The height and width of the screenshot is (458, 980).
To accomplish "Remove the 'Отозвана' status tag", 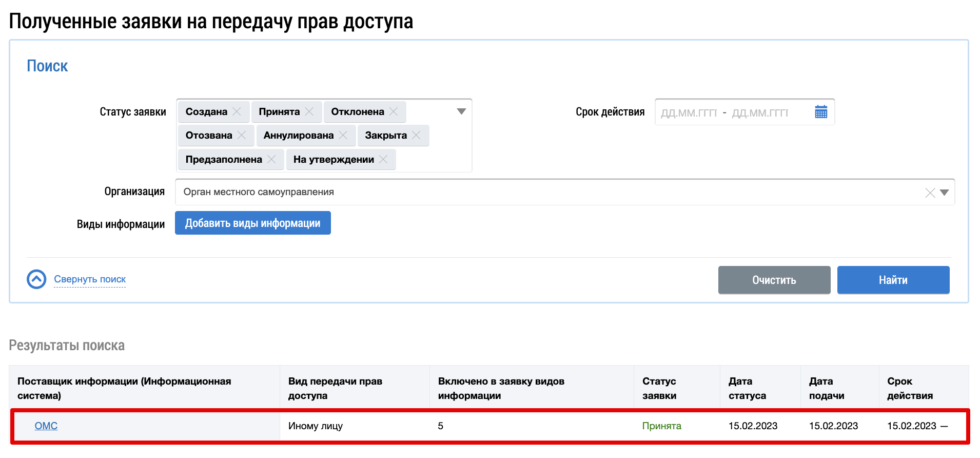I will [242, 135].
